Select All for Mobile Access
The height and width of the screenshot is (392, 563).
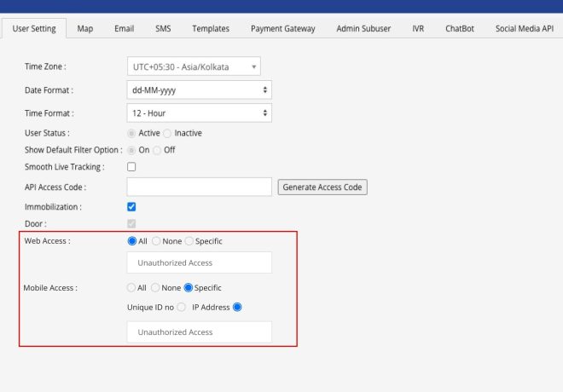(x=131, y=288)
